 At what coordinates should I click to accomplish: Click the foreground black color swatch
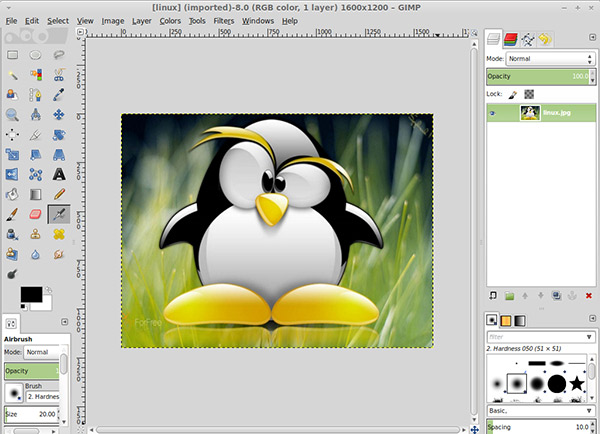pyautogui.click(x=31, y=294)
